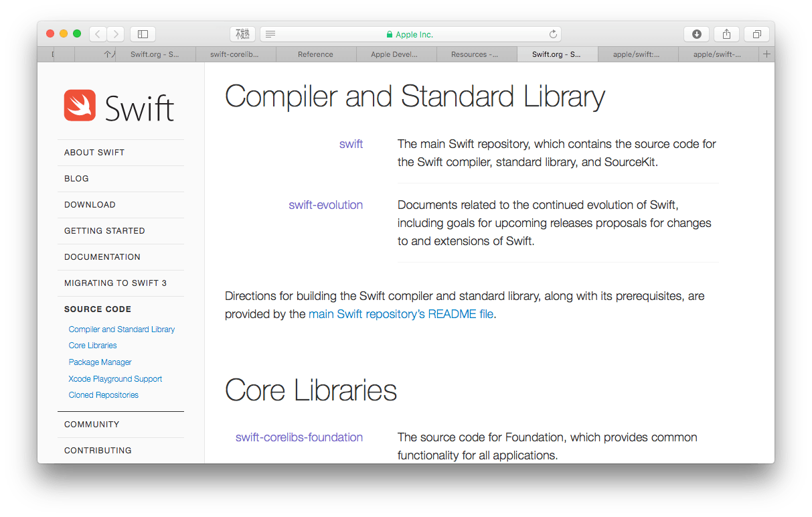This screenshot has height=517, width=812.
Task: Select Package Manager in sidebar
Action: click(x=100, y=362)
